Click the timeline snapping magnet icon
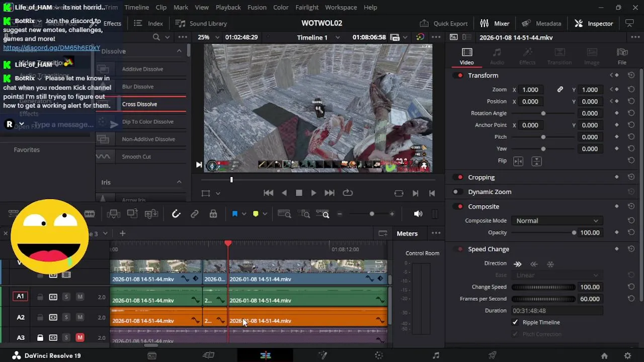 click(176, 214)
